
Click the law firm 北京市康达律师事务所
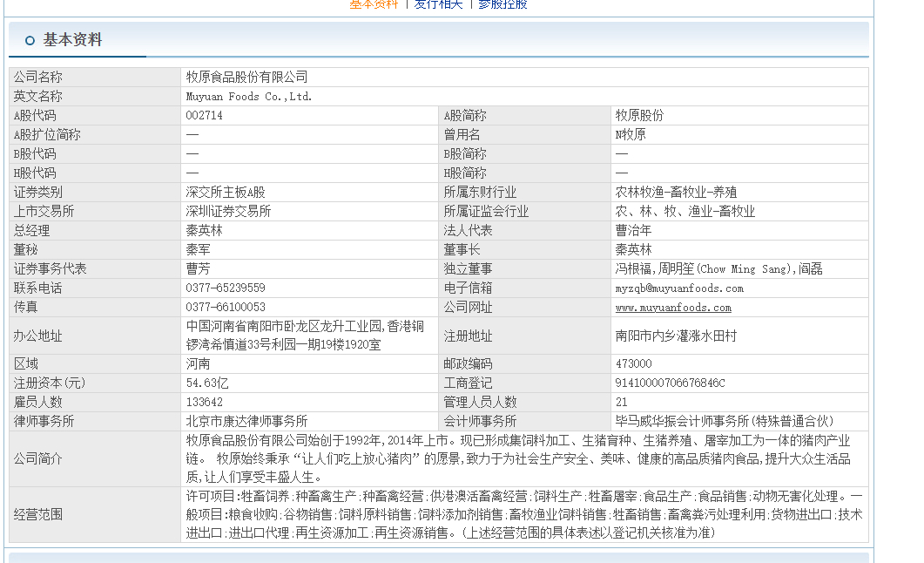click(x=247, y=422)
